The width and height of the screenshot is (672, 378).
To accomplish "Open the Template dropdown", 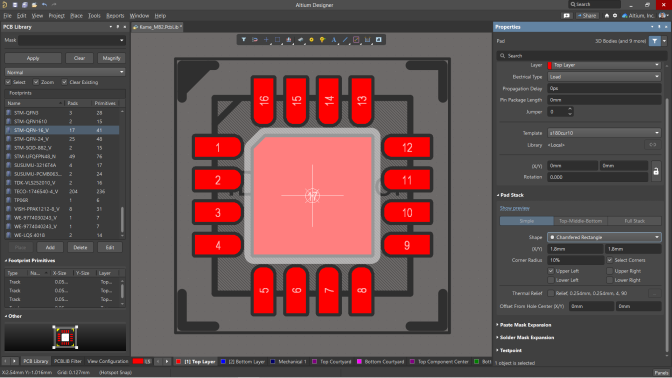I will click(x=604, y=133).
